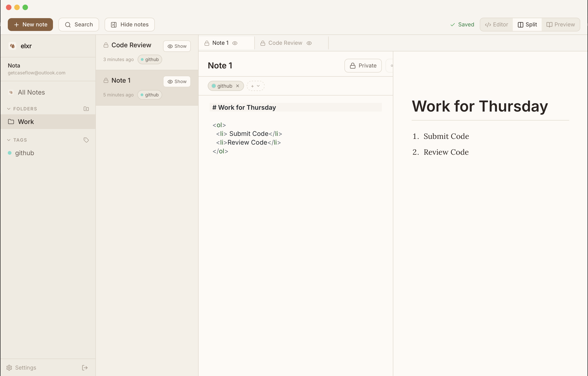Click the teal color dot on the github tag
The height and width of the screenshot is (376, 588).
pos(214,86)
